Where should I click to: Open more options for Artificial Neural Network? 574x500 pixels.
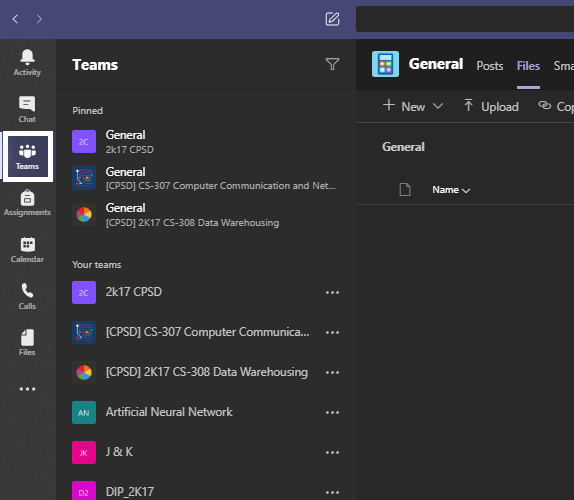(332, 413)
